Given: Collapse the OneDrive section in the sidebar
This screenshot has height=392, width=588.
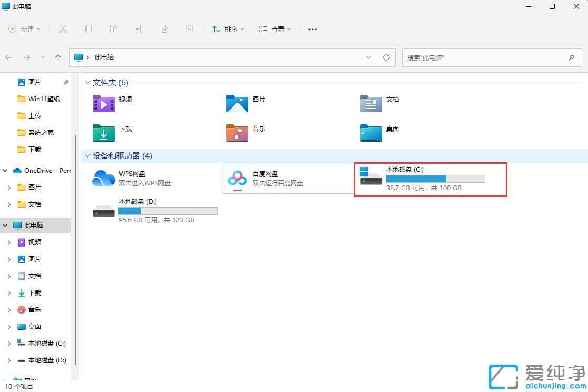Looking at the screenshot, I should pyautogui.click(x=5, y=170).
